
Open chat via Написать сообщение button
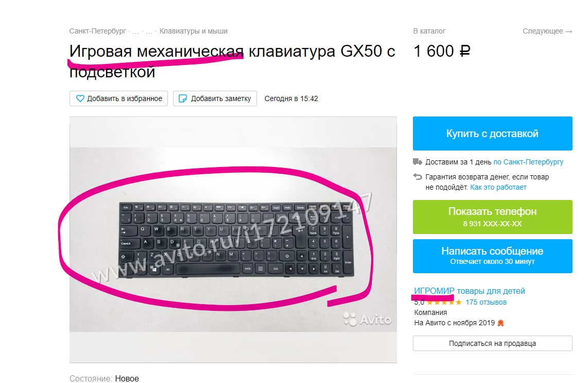tap(492, 256)
